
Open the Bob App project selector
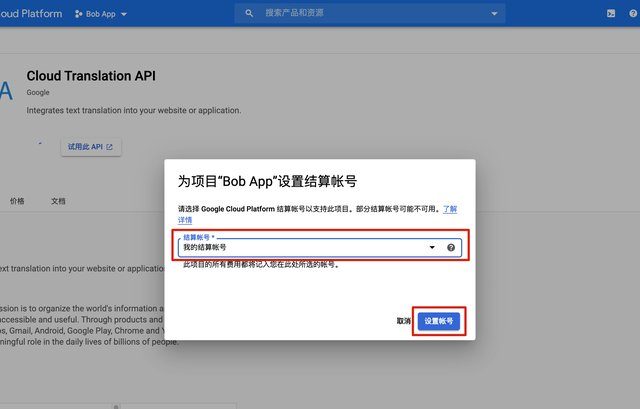click(101, 14)
